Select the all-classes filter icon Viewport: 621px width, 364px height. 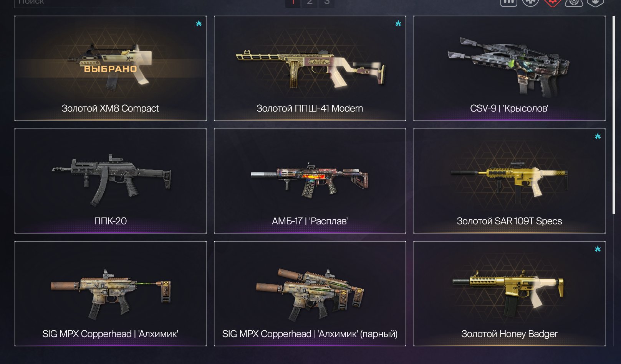508,2
